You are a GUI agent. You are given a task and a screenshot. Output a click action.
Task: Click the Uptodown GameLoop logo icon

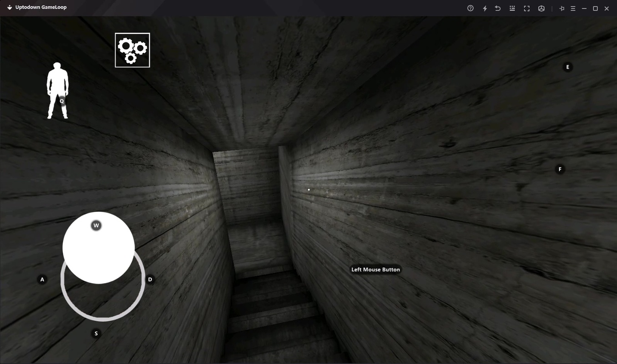click(x=10, y=7)
